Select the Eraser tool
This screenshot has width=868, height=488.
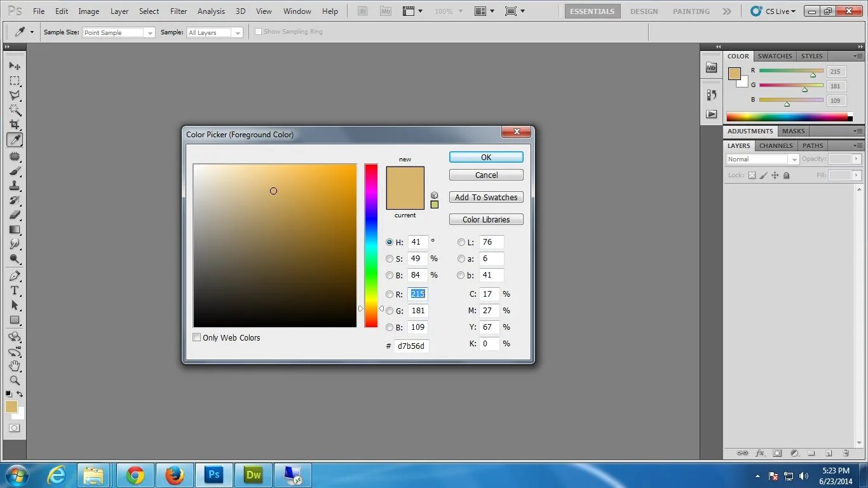tap(15, 215)
